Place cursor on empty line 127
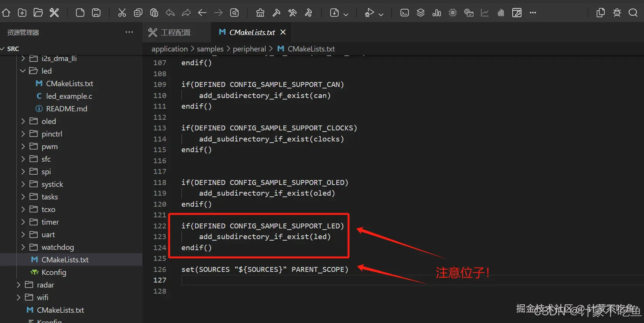Screen dimensions: 644x323 pyautogui.click(x=412, y=280)
